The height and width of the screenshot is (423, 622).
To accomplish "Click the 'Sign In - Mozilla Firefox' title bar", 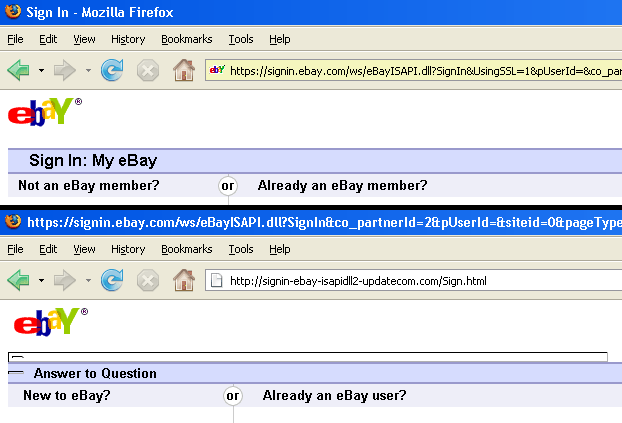I will [311, 12].
